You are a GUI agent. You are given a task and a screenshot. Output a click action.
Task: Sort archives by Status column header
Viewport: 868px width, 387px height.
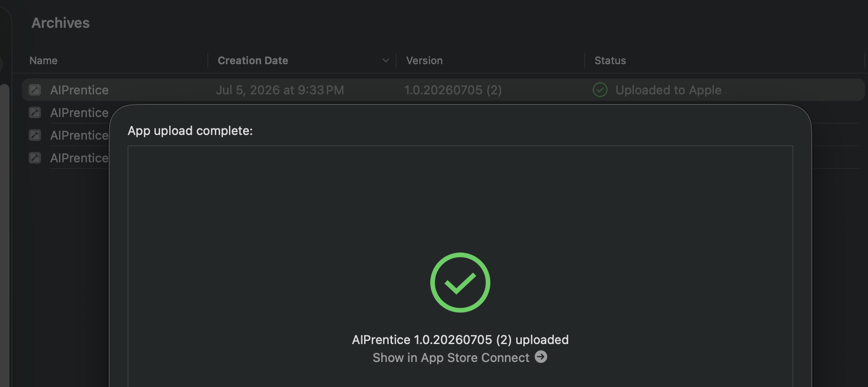[x=610, y=60]
